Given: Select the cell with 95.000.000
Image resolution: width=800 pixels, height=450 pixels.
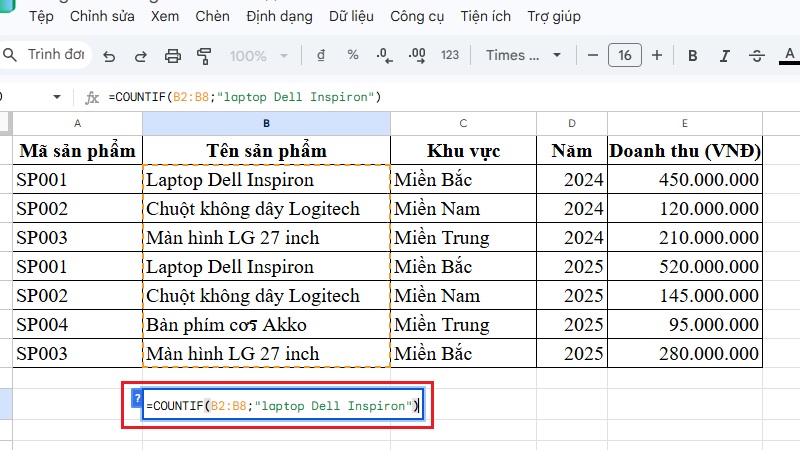Looking at the screenshot, I should point(685,324).
